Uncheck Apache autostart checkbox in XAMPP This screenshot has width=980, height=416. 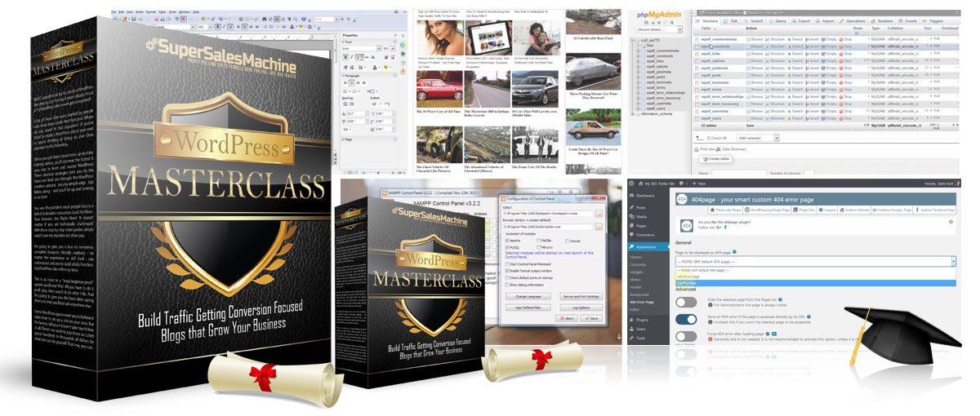[507, 241]
